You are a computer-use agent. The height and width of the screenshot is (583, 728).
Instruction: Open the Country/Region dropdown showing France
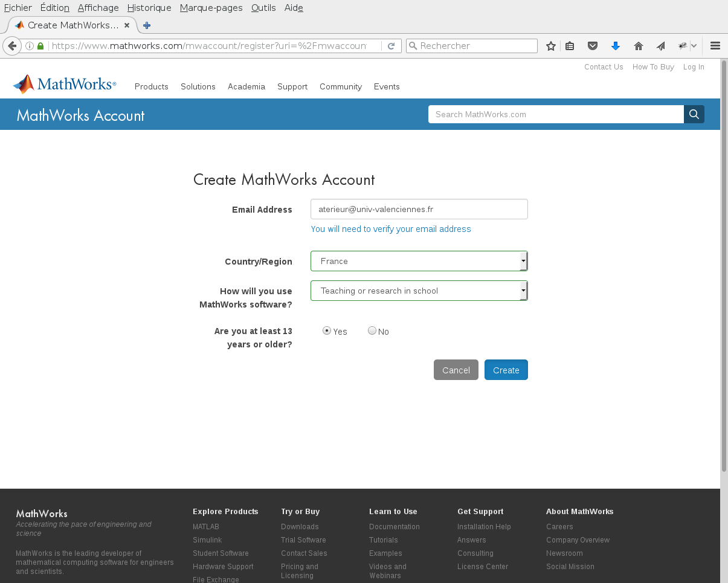(x=419, y=261)
